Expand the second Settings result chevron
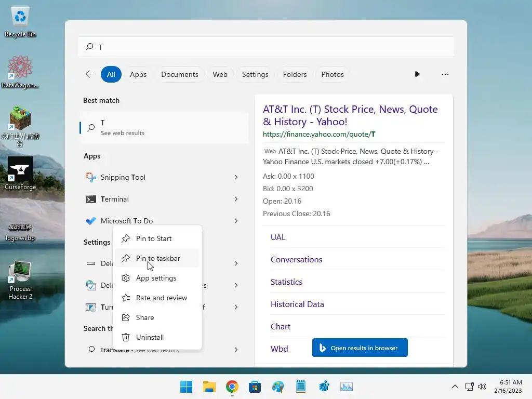The height and width of the screenshot is (399, 532). (x=236, y=285)
